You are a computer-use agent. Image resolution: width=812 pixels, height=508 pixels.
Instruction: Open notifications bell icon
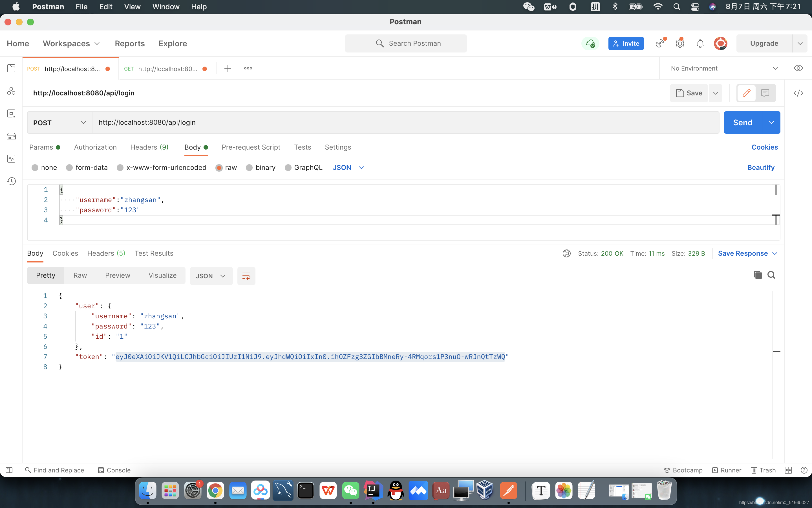(x=700, y=43)
